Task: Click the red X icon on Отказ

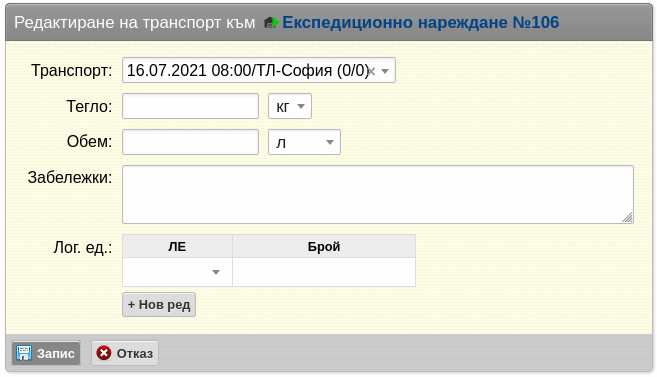Action: (x=104, y=353)
